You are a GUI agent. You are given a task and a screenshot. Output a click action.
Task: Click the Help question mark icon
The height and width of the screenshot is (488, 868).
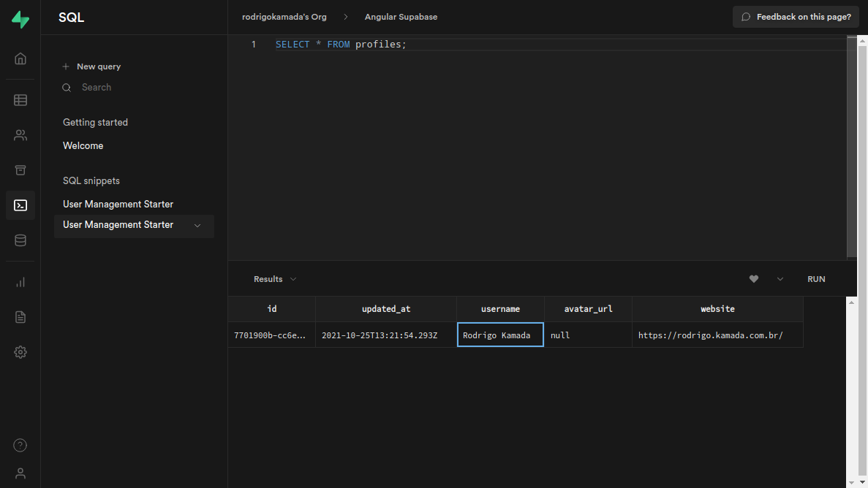pos(20,446)
